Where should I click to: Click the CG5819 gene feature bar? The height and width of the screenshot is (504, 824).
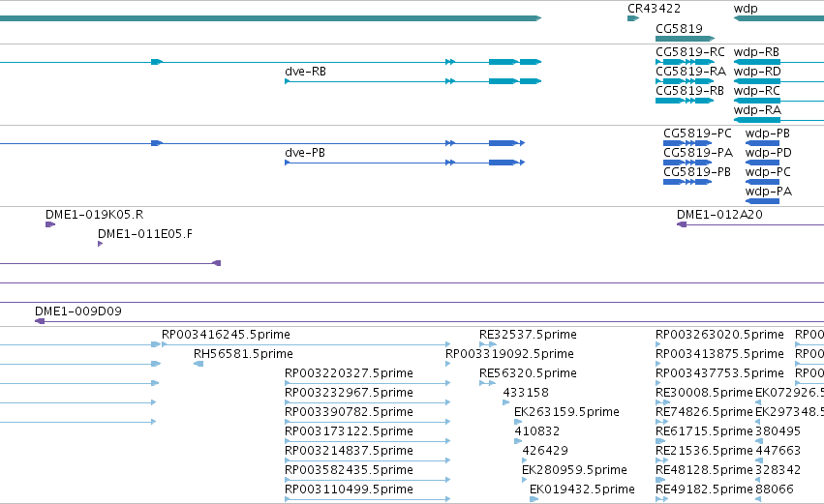685,39
